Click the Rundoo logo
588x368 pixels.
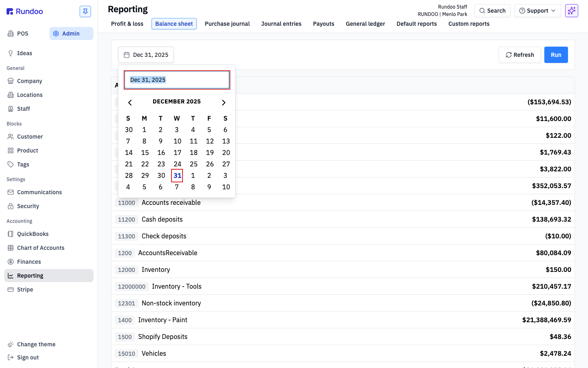(x=25, y=11)
